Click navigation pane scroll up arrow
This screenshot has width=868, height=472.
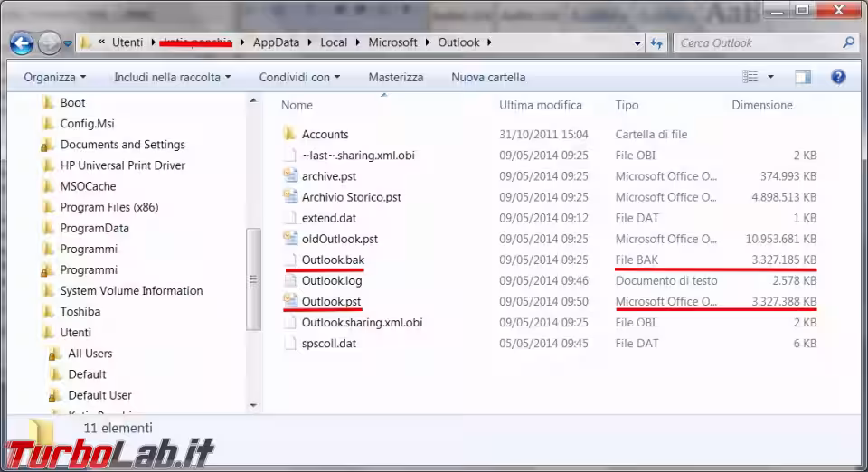coord(253,100)
